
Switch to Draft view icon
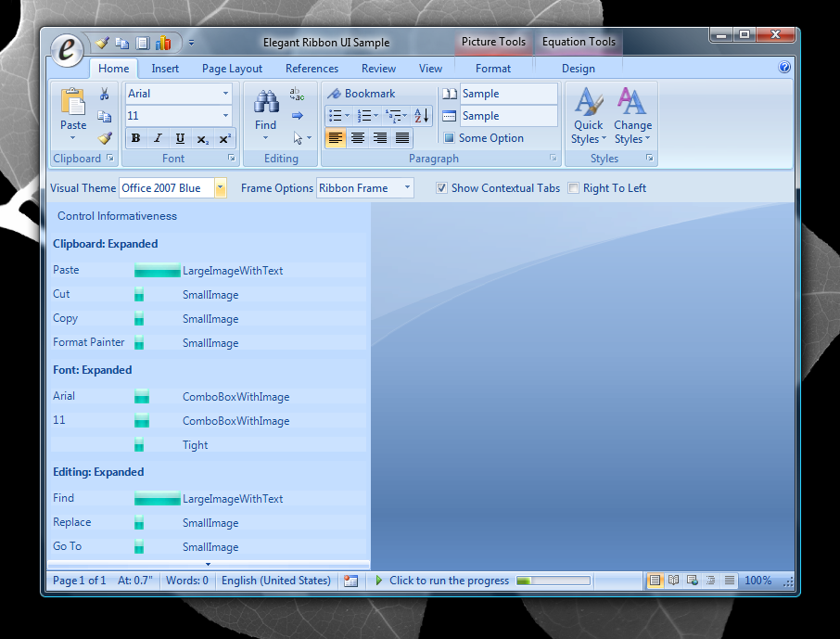click(729, 580)
